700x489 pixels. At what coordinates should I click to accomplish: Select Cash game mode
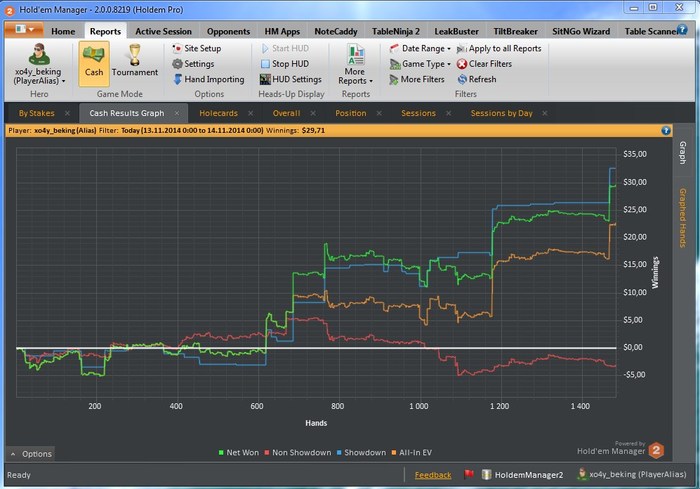(x=94, y=63)
